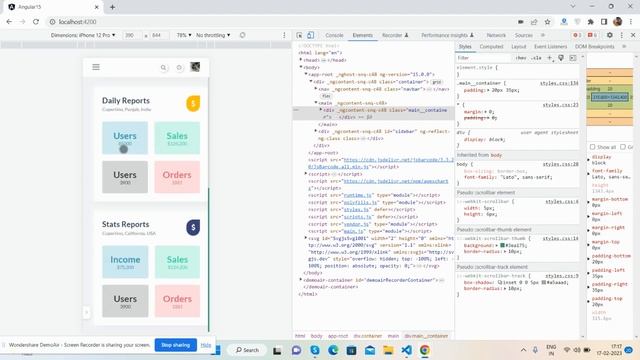The image size is (640, 360).
Task: Open the DevTools three-dot customize menu
Action: (x=622, y=36)
